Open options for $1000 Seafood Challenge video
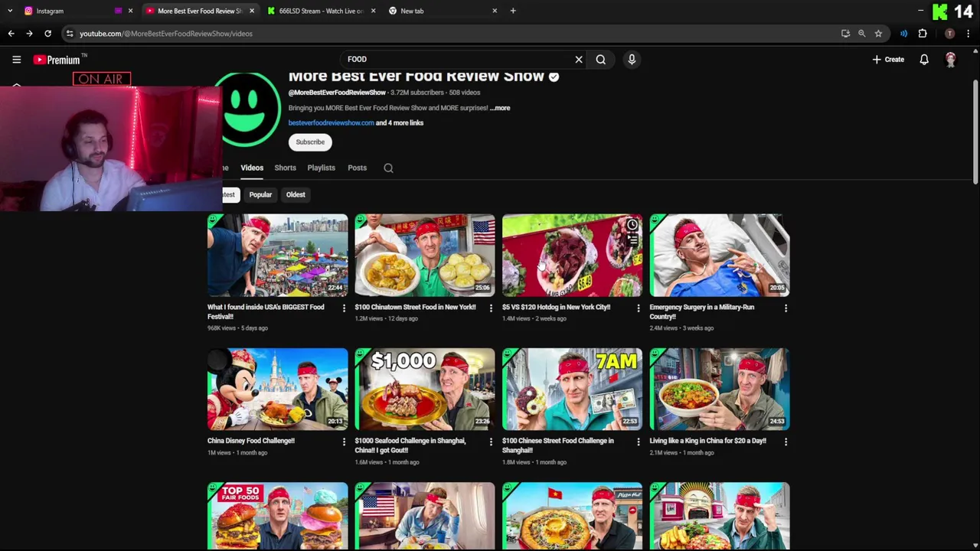Image resolution: width=980 pixels, height=551 pixels. click(491, 442)
